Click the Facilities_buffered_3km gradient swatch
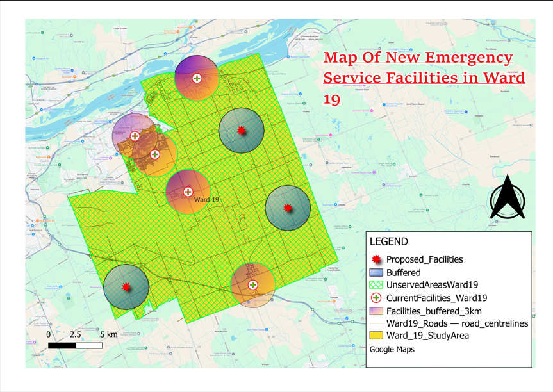 coord(376,311)
